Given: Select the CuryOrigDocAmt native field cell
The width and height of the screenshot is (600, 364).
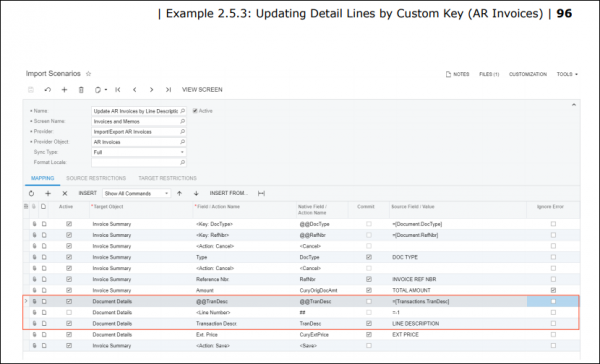Looking at the screenshot, I should pos(322,291).
